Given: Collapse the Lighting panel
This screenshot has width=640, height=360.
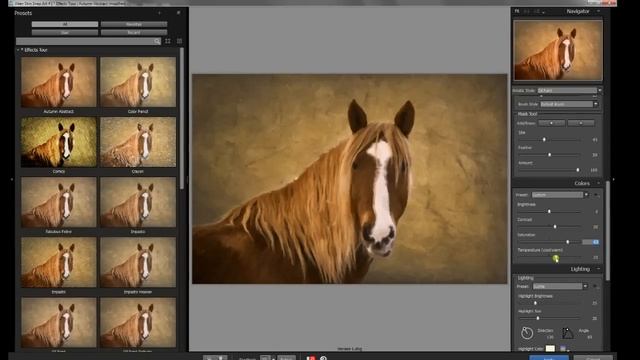Looking at the screenshot, I should click(x=599, y=269).
